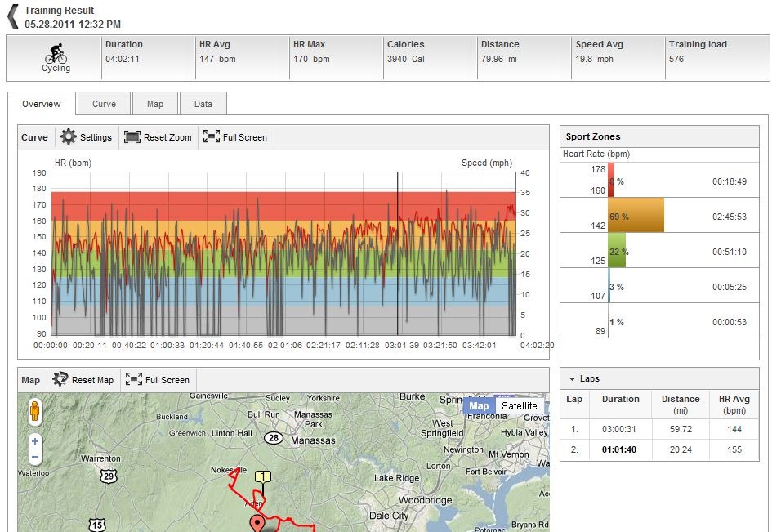Open curve Full Screen icon
The width and height of the screenshot is (781, 532).
(x=212, y=136)
